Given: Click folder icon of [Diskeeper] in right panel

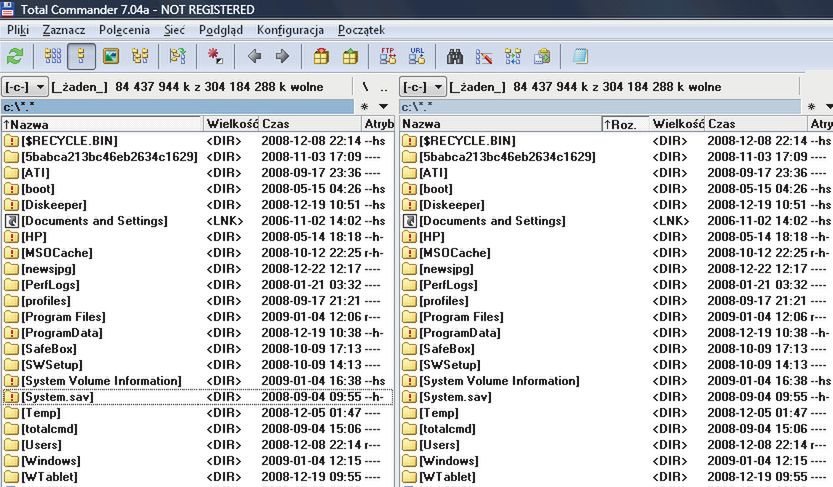Looking at the screenshot, I should [410, 205].
